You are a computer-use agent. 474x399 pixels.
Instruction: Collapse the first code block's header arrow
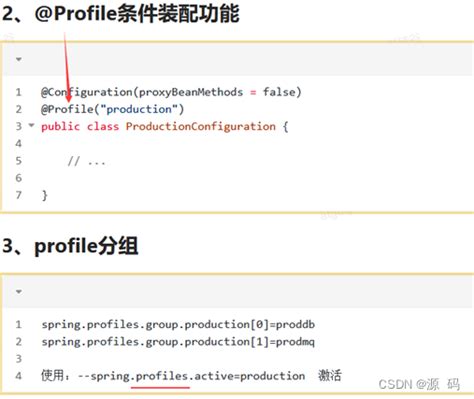click(19, 59)
